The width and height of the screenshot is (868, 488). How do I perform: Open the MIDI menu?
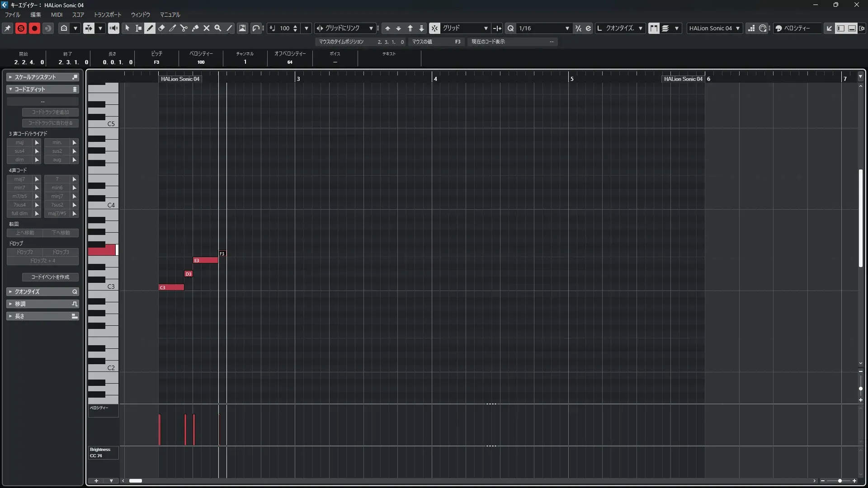pyautogui.click(x=57, y=15)
